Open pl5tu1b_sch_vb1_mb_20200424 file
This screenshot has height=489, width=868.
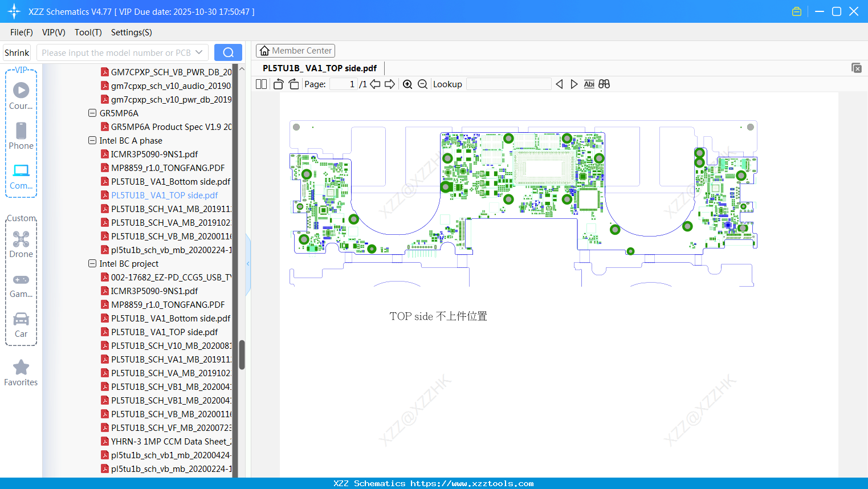click(x=166, y=455)
